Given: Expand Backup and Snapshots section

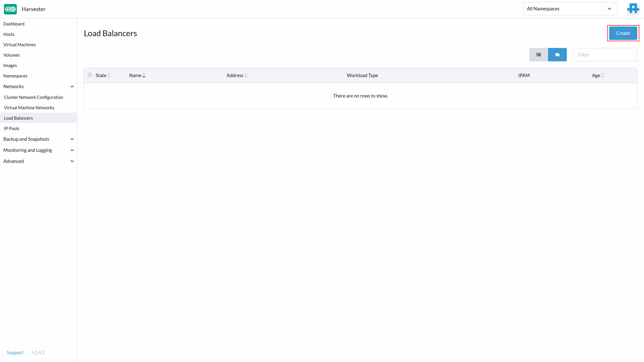Looking at the screenshot, I should click(x=72, y=139).
